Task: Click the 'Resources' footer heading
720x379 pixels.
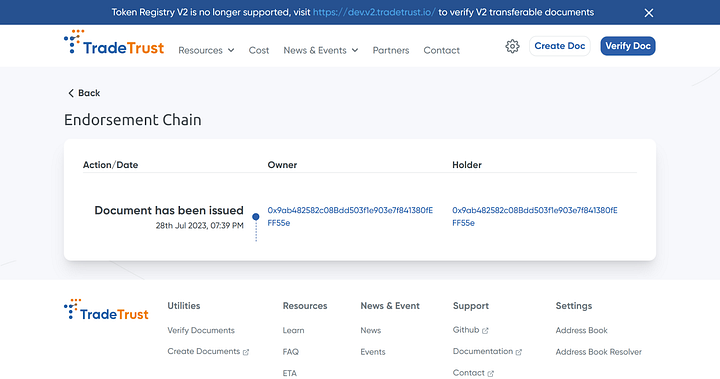Action: pos(305,306)
